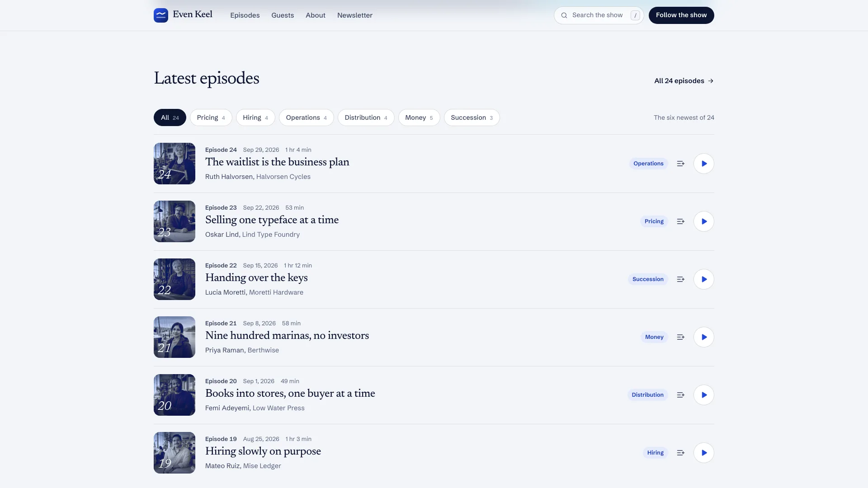Open All 24 episodes link

(684, 81)
